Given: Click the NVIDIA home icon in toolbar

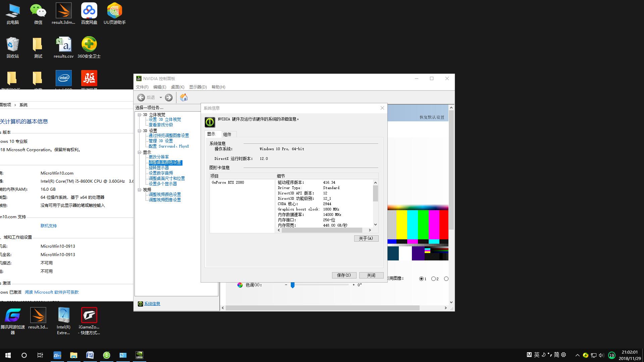Looking at the screenshot, I should tap(184, 98).
